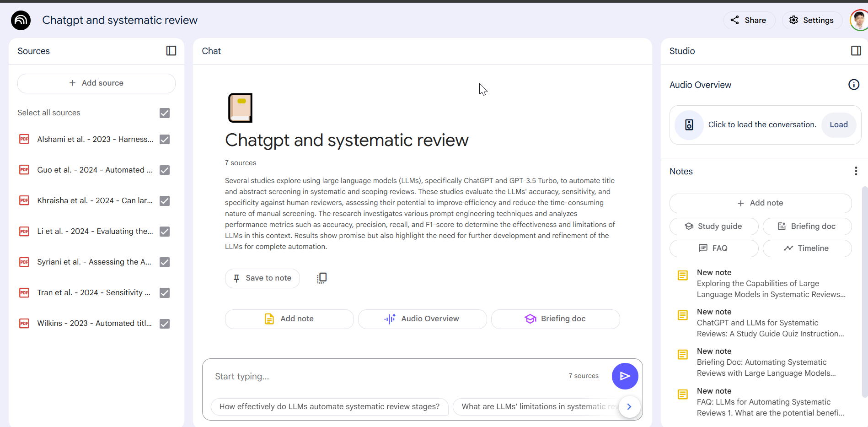Viewport: 868px width, 427px height.
Task: Generate a Study guide
Action: pyautogui.click(x=713, y=226)
